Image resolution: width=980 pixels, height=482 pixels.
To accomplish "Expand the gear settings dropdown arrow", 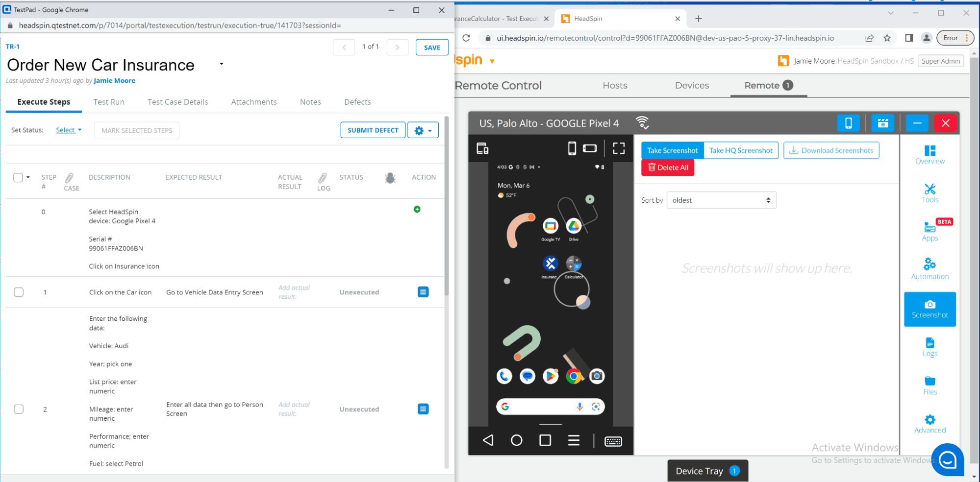I will [429, 130].
